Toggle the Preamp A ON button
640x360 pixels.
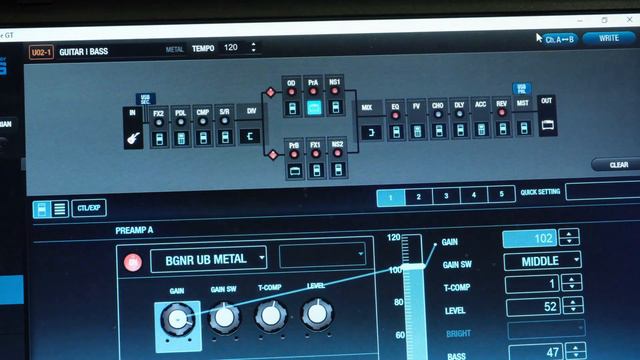click(133, 262)
